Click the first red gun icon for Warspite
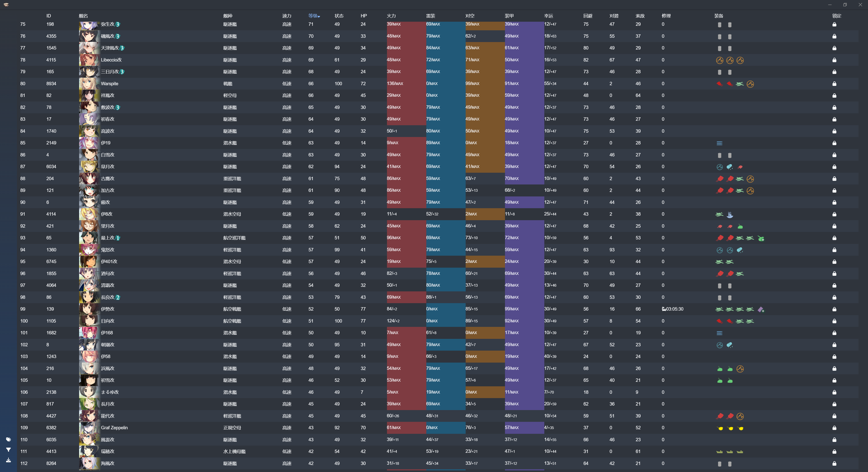The width and height of the screenshot is (868, 472). point(719,84)
